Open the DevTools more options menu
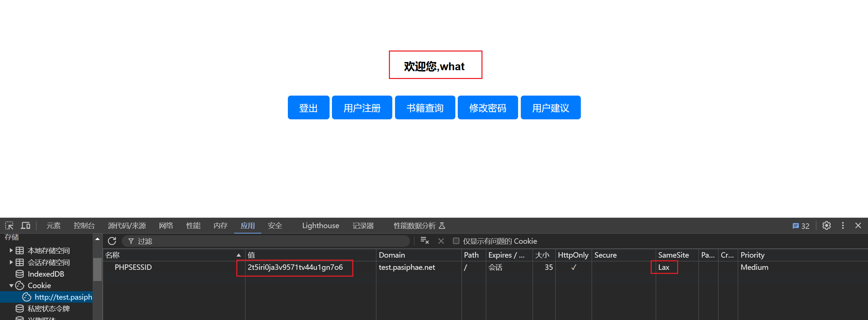This screenshot has width=868, height=320. pos(843,225)
